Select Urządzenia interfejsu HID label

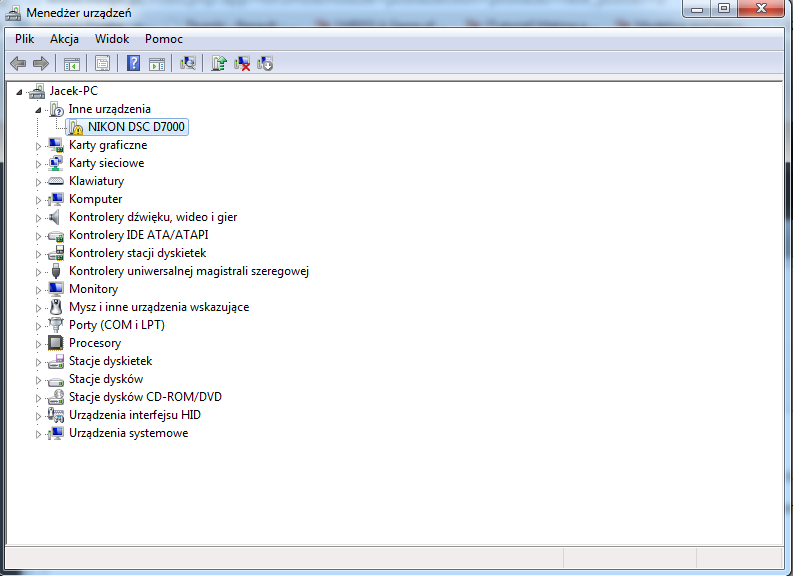(135, 415)
